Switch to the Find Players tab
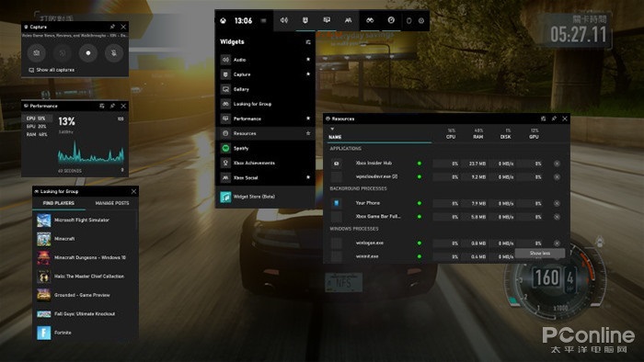This screenshot has width=644, height=362. coord(59,203)
